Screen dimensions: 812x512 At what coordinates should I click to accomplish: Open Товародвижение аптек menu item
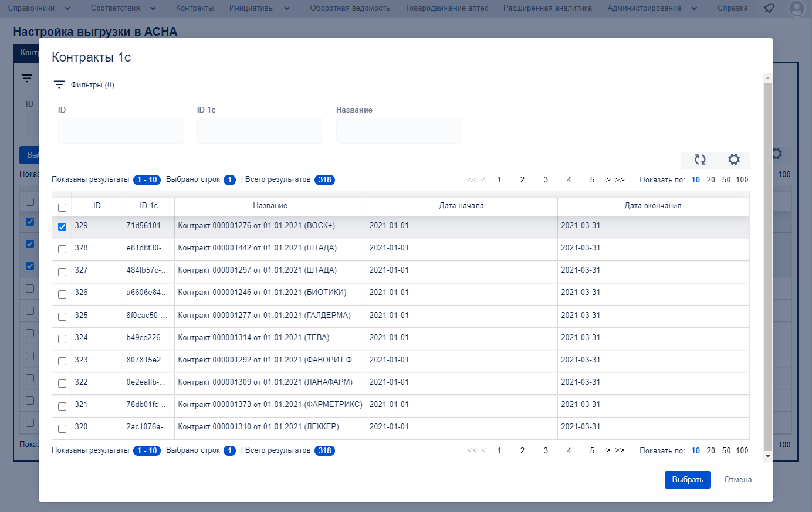click(x=446, y=8)
